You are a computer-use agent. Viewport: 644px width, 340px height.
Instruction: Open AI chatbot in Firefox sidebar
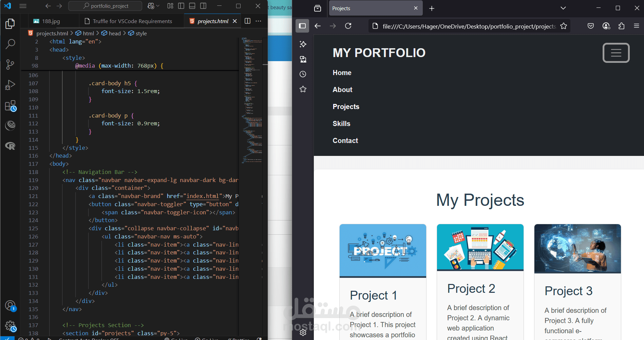(303, 44)
